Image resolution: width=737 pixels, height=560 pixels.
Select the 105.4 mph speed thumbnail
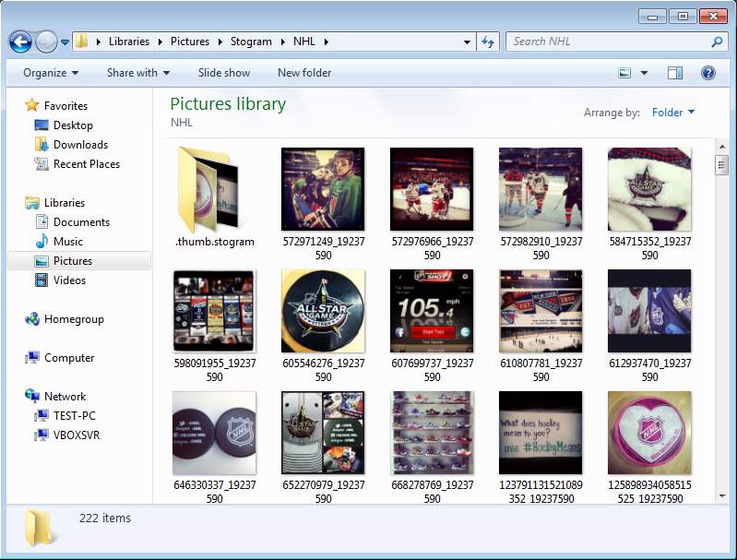click(x=432, y=311)
